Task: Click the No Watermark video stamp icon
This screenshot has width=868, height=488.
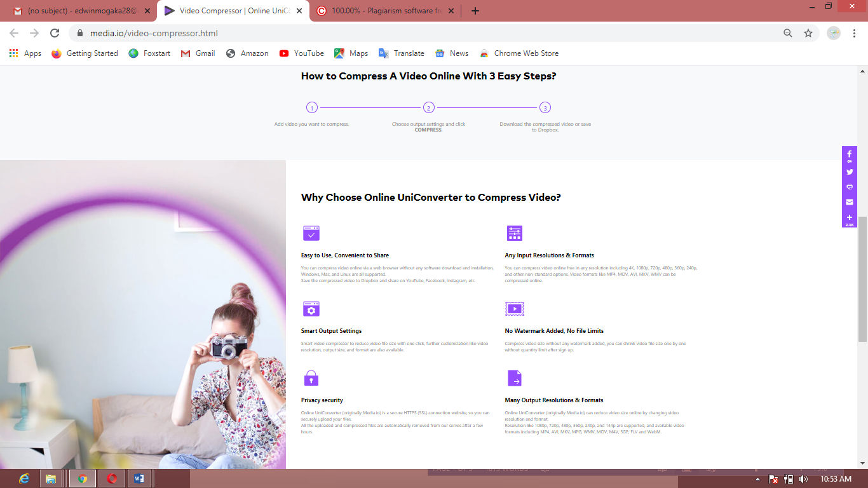Action: point(514,309)
